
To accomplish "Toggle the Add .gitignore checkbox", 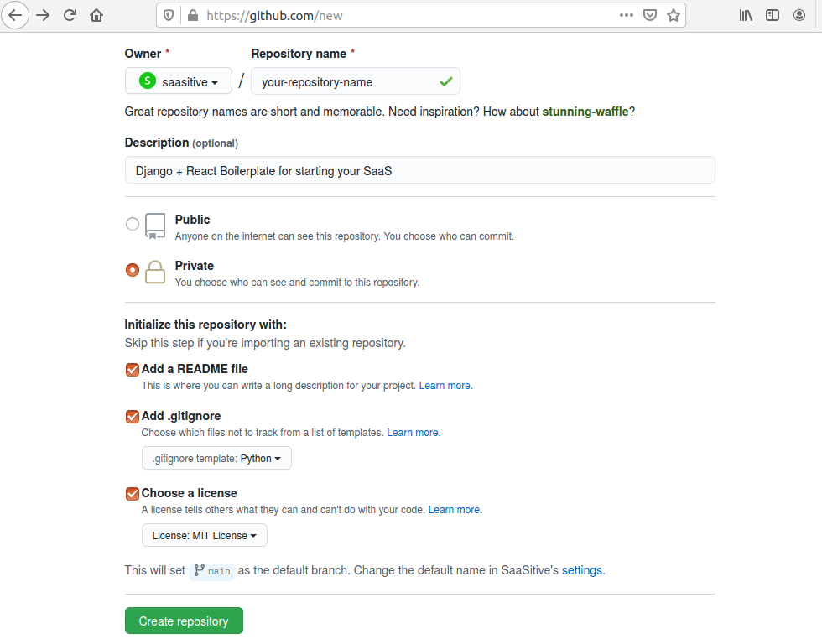I will (132, 416).
